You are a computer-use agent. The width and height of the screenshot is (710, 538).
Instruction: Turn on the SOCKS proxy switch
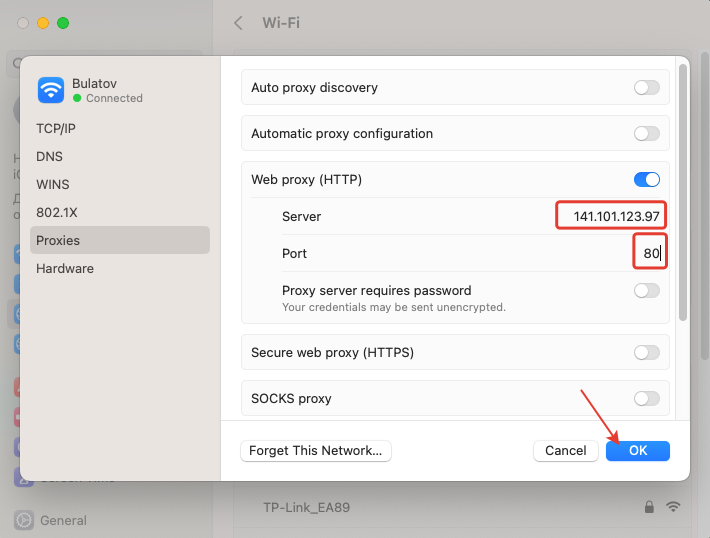click(646, 399)
